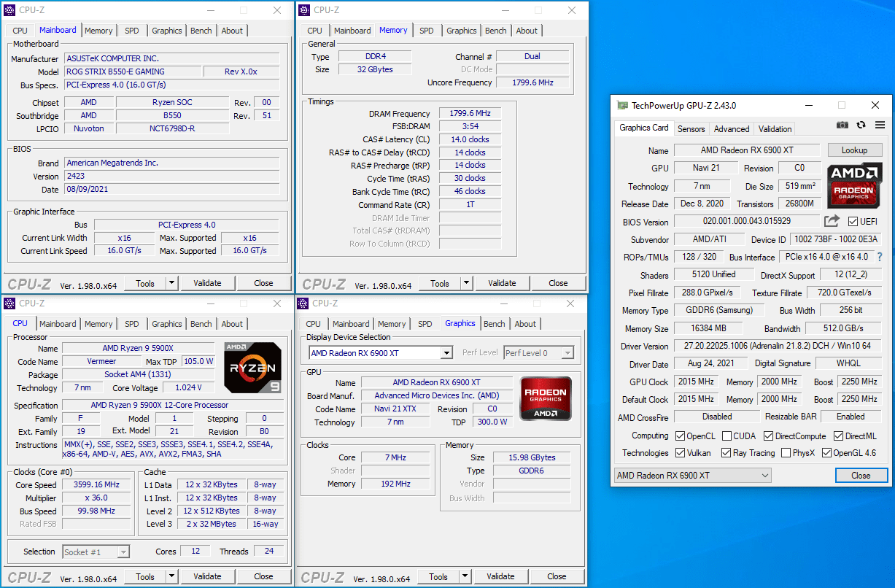Screen dimensions: 895x588
Task: Expand Tools arrow in Mainboard window
Action: pyautogui.click(x=172, y=283)
